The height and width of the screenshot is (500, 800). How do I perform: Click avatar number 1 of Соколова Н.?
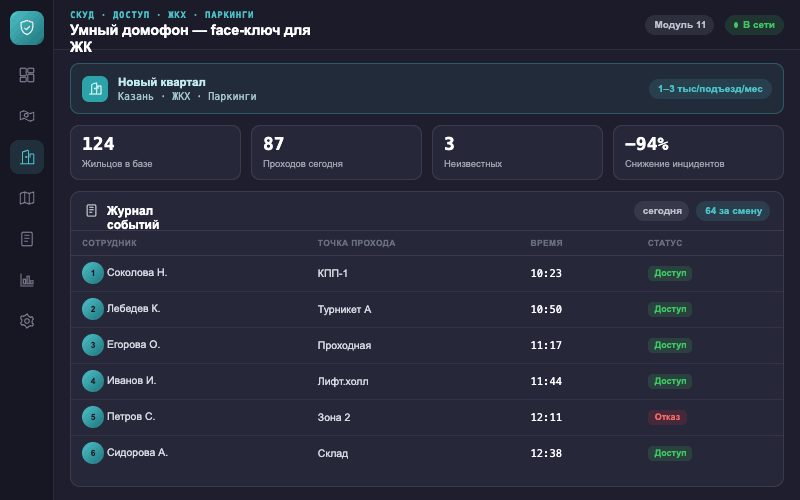click(93, 273)
